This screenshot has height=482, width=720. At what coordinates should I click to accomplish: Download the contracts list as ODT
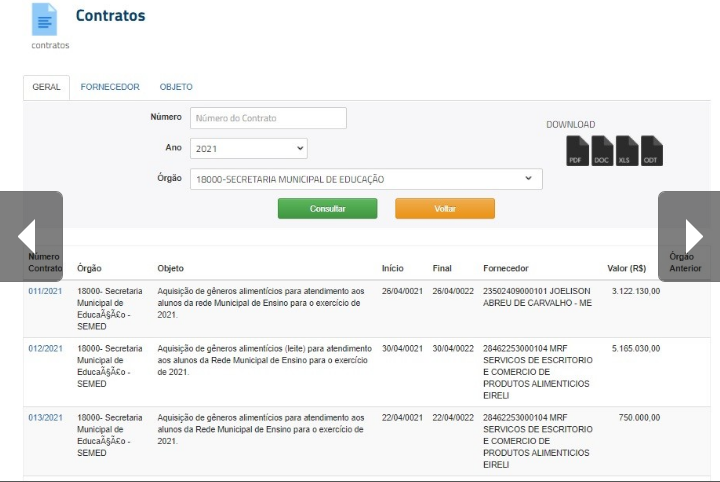click(652, 151)
